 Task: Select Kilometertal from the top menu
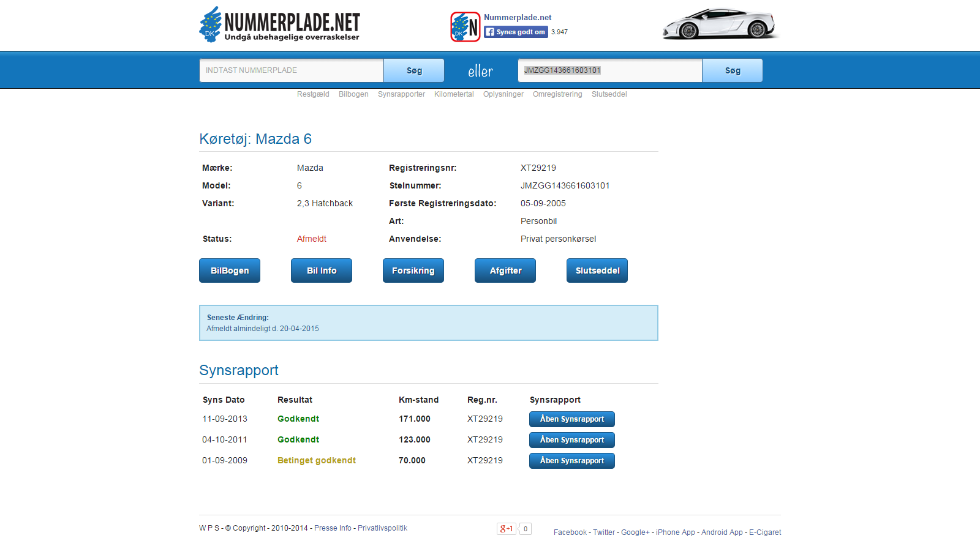[454, 94]
